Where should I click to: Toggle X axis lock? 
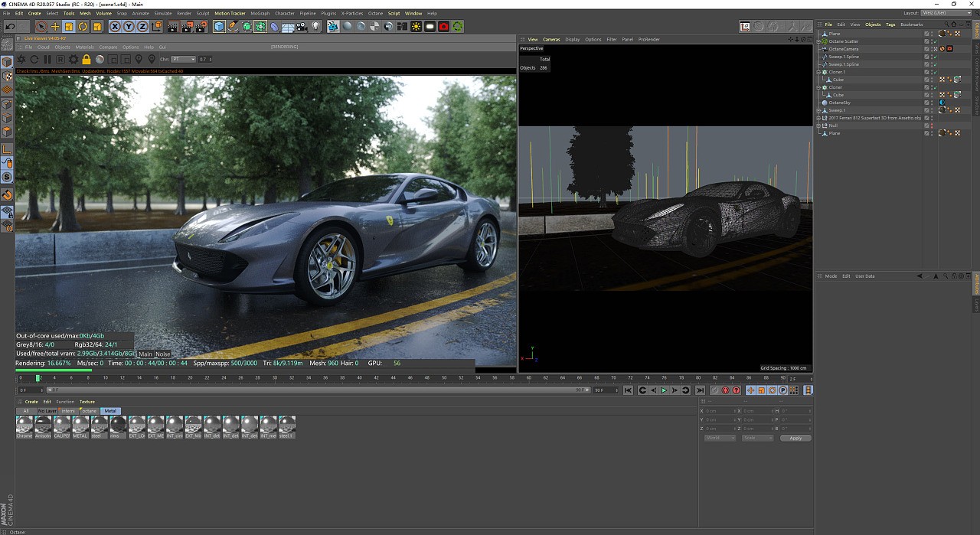click(x=115, y=27)
